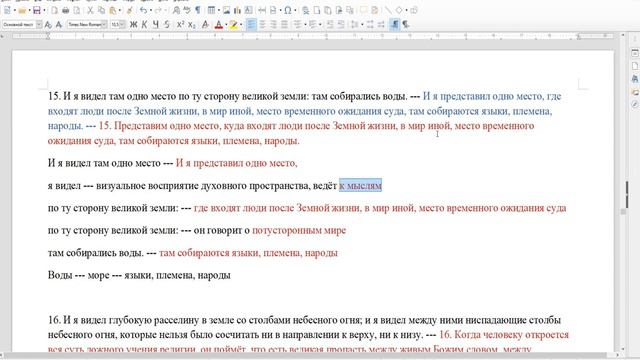
Task: Export directly as PDF
Action: 54,10
